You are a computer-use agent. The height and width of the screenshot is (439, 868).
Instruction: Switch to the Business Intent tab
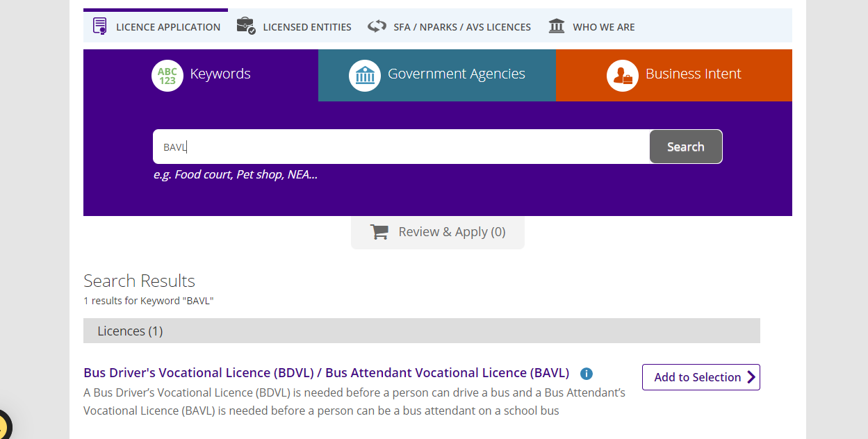[x=674, y=75]
